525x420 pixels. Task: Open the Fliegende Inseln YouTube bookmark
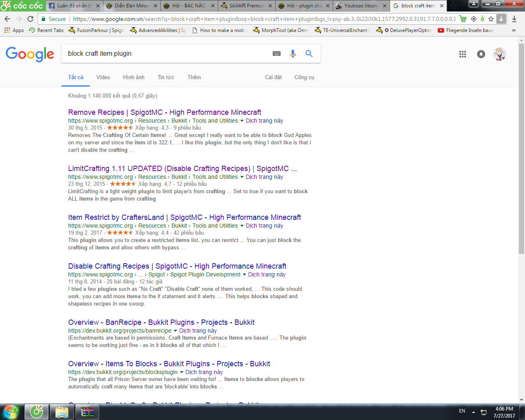[466, 30]
